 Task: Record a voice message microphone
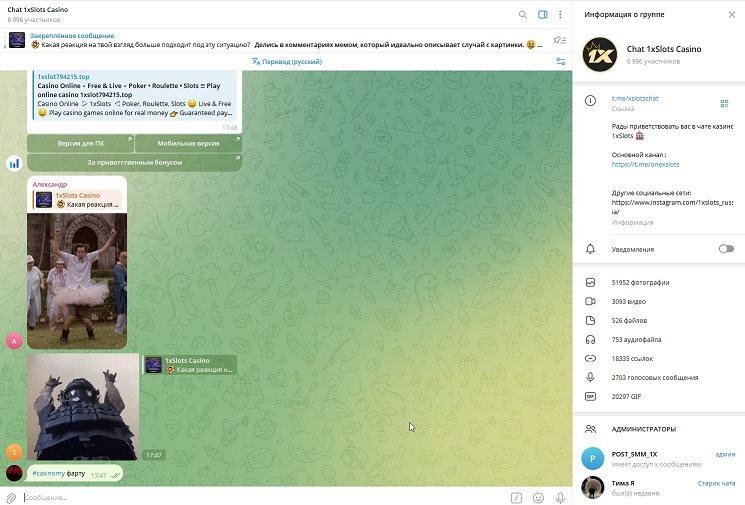click(x=561, y=497)
